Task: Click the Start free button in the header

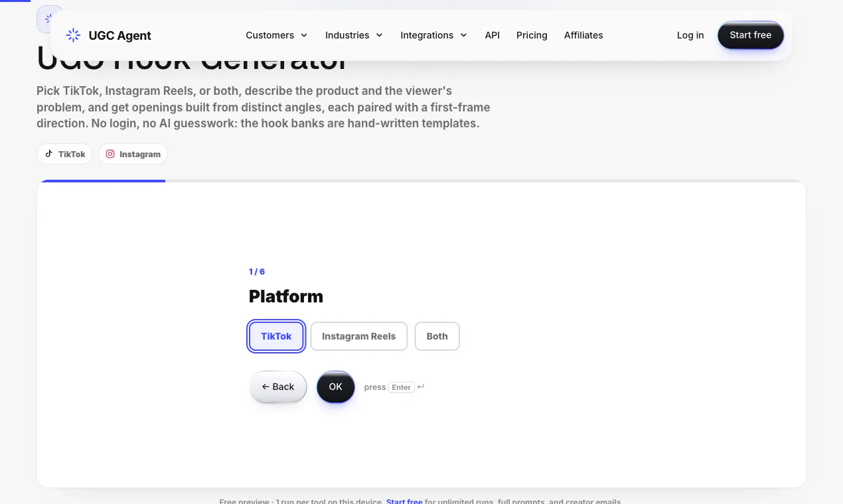Action: (x=751, y=35)
